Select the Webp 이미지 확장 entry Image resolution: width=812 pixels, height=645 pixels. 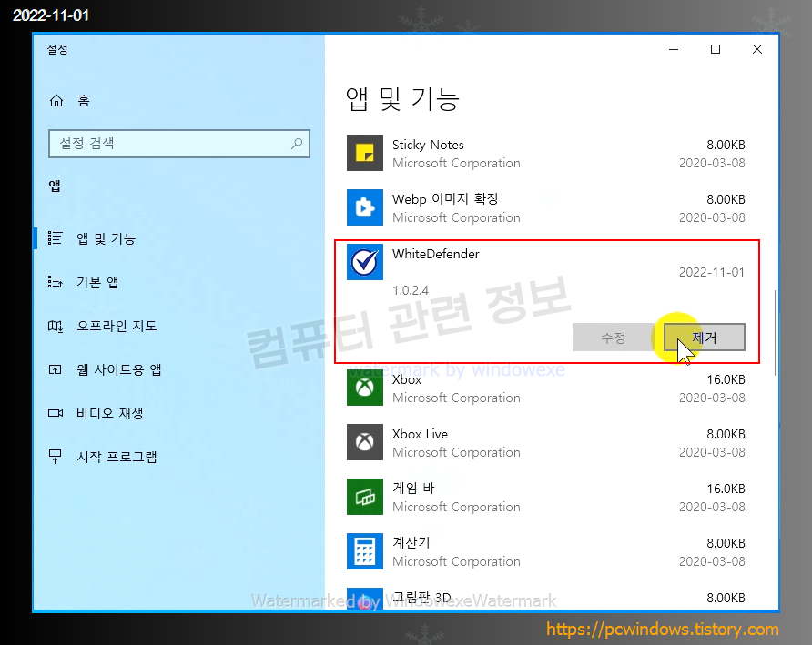pyautogui.click(x=546, y=207)
